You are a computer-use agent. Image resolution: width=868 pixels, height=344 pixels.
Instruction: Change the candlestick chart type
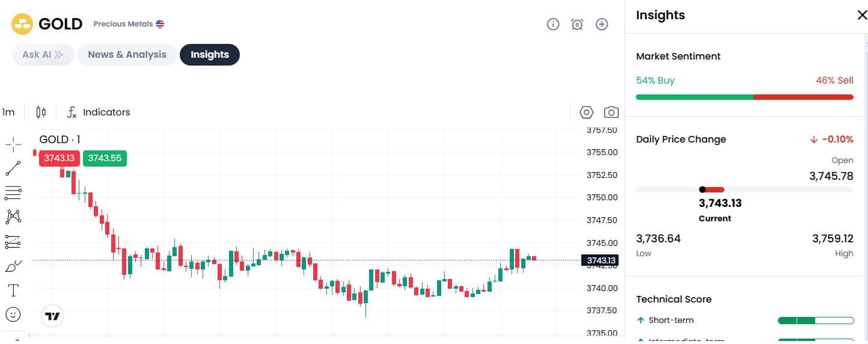41,112
